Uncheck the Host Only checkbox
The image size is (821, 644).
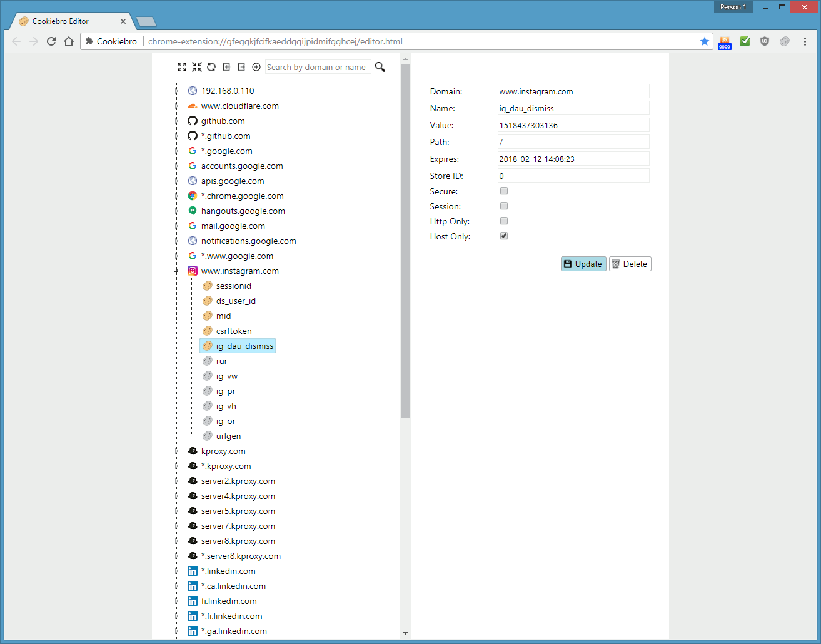tap(504, 236)
